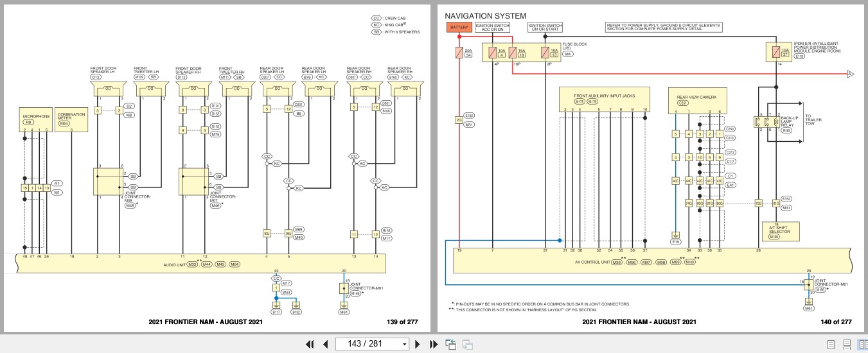Click the red BATTERY box

(459, 28)
